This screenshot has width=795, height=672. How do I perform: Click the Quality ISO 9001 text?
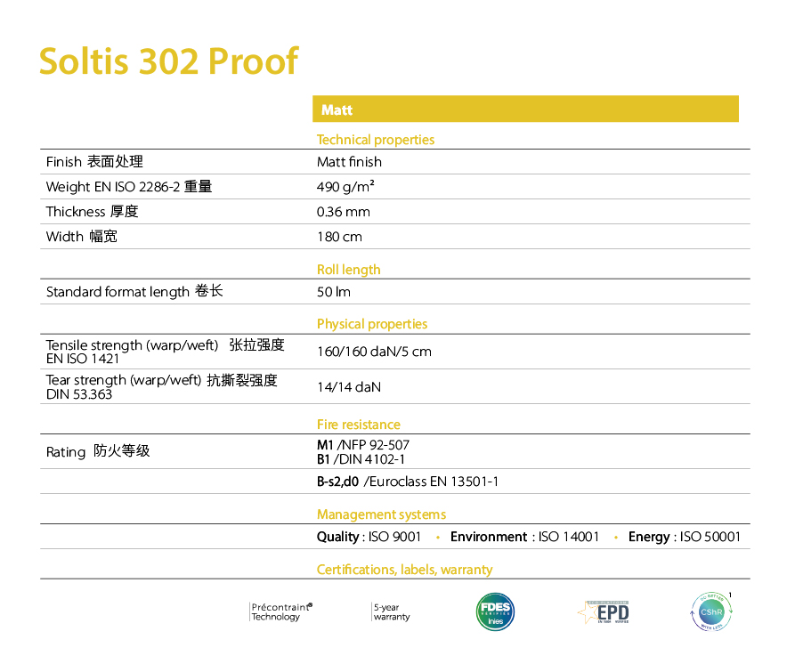369,537
